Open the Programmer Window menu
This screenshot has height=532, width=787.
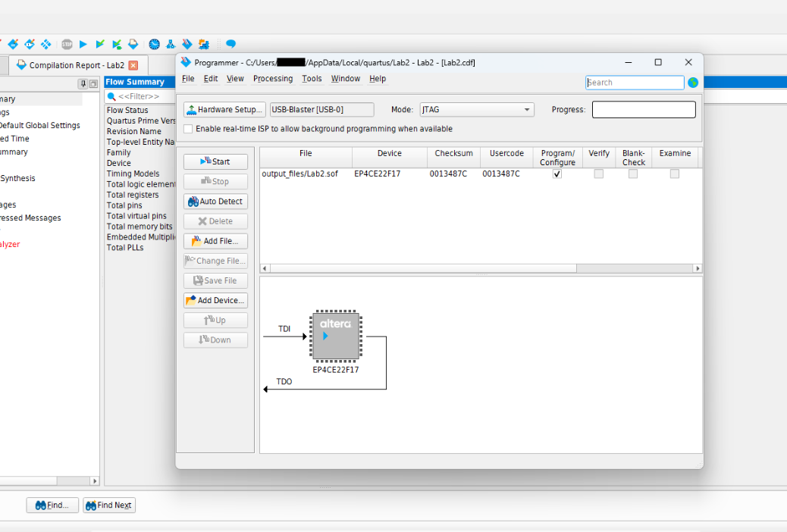click(x=345, y=79)
